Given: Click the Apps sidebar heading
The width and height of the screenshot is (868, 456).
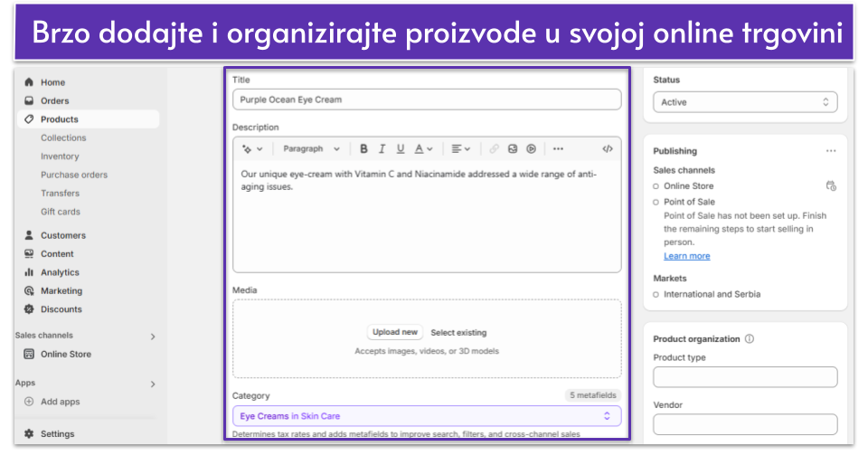Looking at the screenshot, I should coord(25,383).
